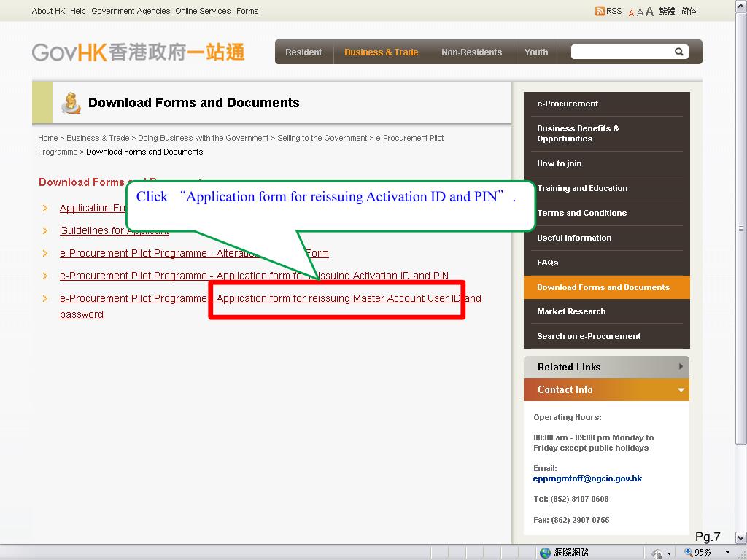The height and width of the screenshot is (560, 747).
Task: Click the search magnifier icon
Action: [x=679, y=52]
